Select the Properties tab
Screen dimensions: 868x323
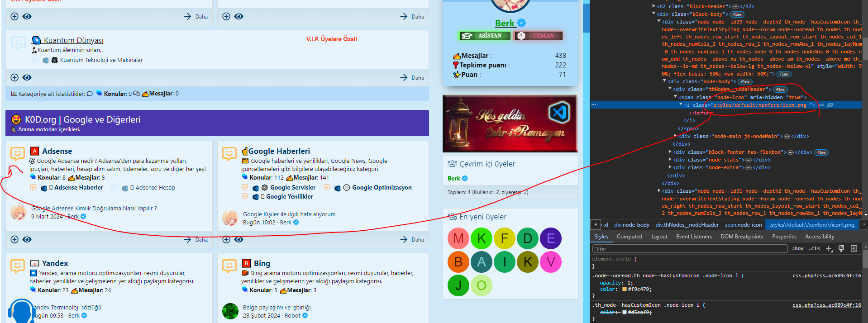click(784, 237)
